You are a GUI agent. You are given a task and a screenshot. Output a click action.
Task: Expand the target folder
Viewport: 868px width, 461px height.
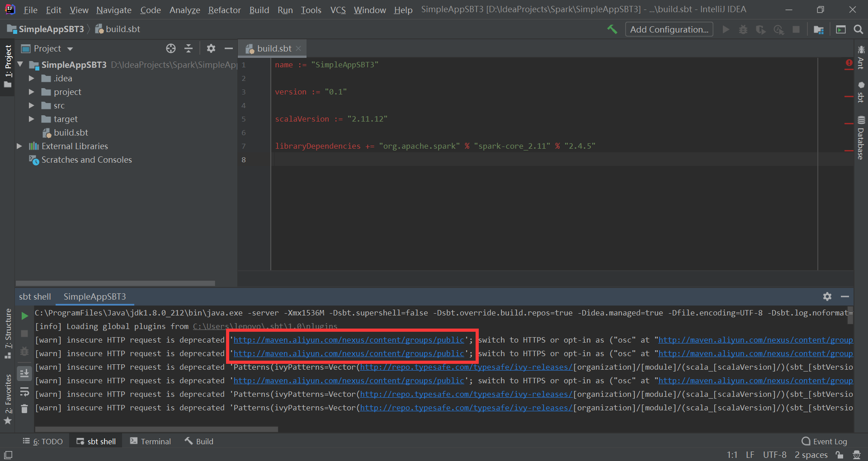tap(32, 119)
